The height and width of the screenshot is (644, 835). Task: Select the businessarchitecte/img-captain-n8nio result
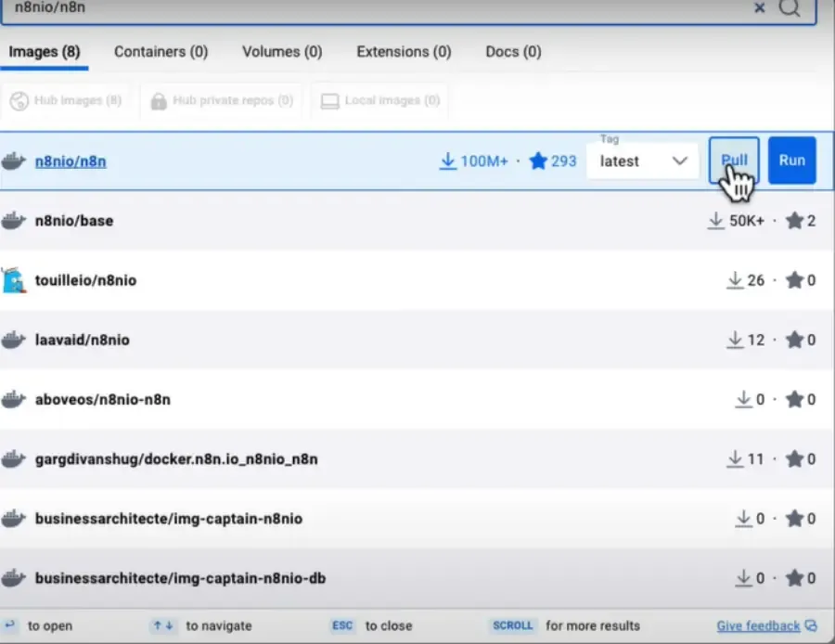click(x=417, y=519)
